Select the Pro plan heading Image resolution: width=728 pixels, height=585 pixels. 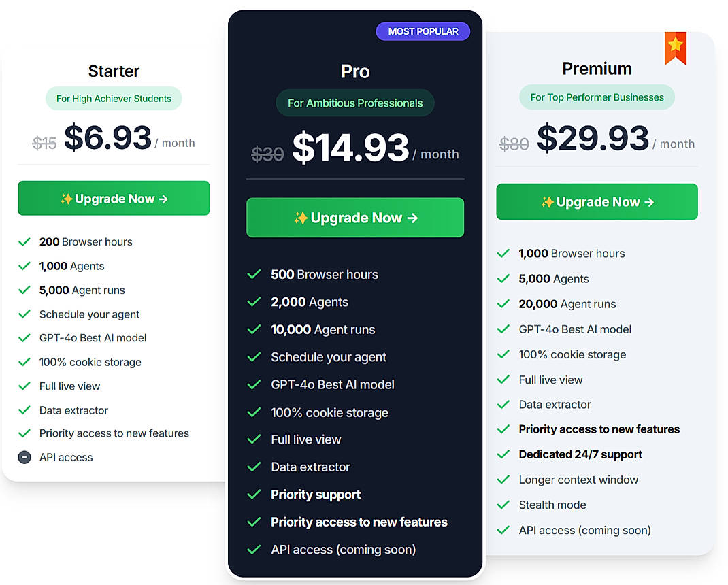pyautogui.click(x=354, y=71)
